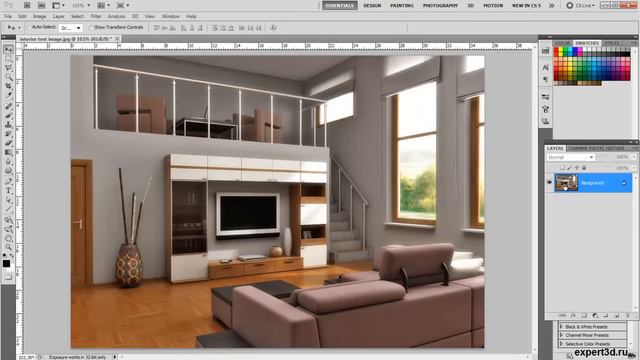Switch to the Painting workspace

click(402, 5)
